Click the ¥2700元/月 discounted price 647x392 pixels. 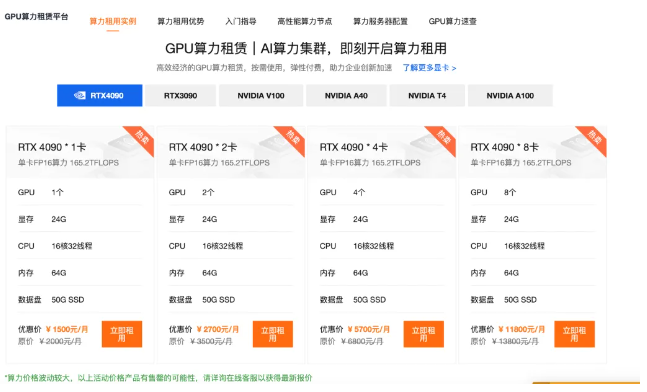pos(218,329)
